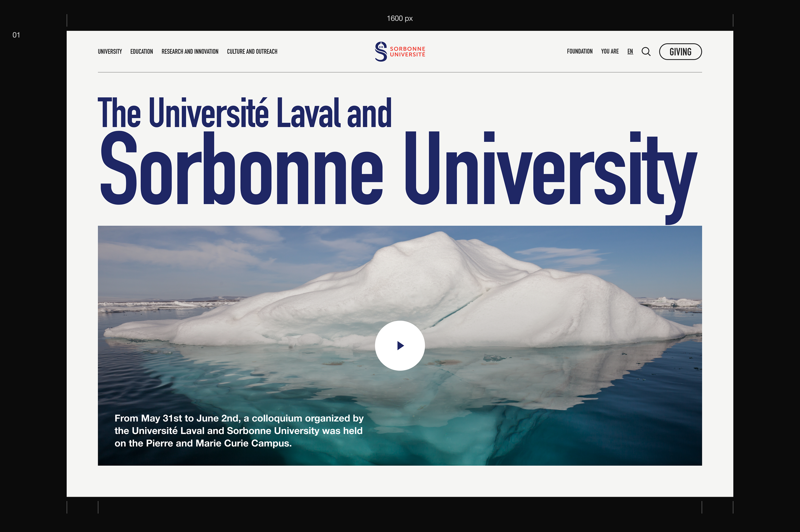Open Research and Innovation menu

190,52
